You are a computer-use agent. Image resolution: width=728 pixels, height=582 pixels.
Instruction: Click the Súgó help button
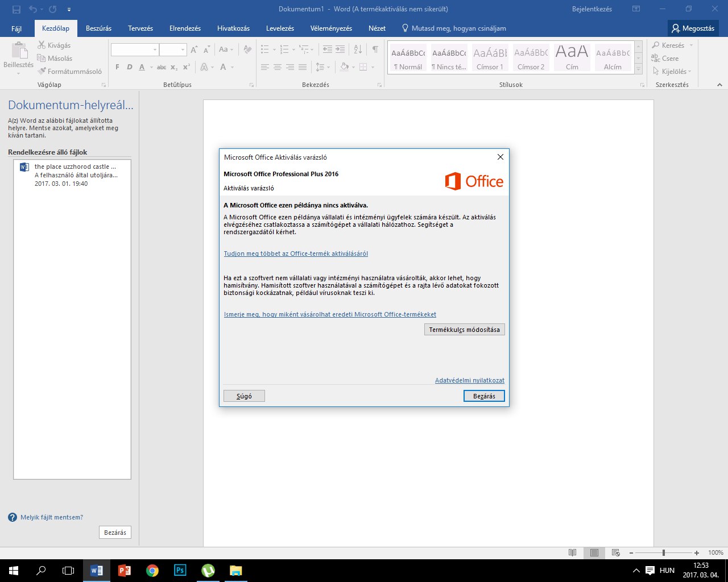click(244, 396)
